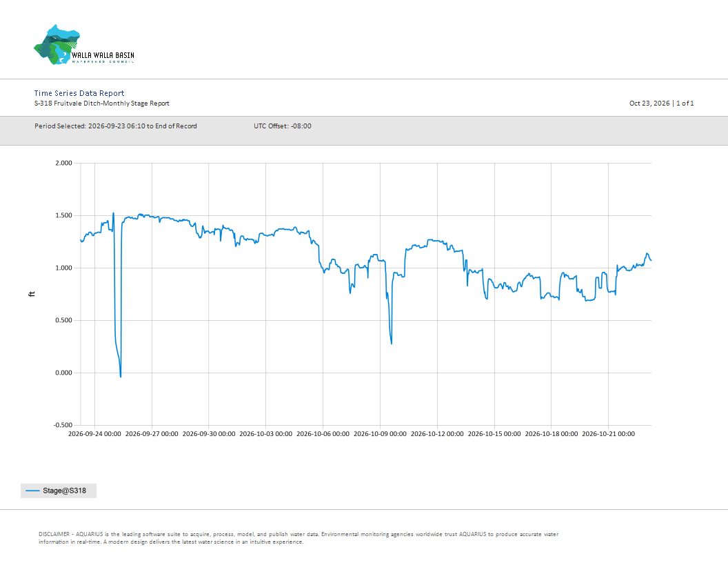
Task: Click the ft axis unit label
Action: point(32,294)
